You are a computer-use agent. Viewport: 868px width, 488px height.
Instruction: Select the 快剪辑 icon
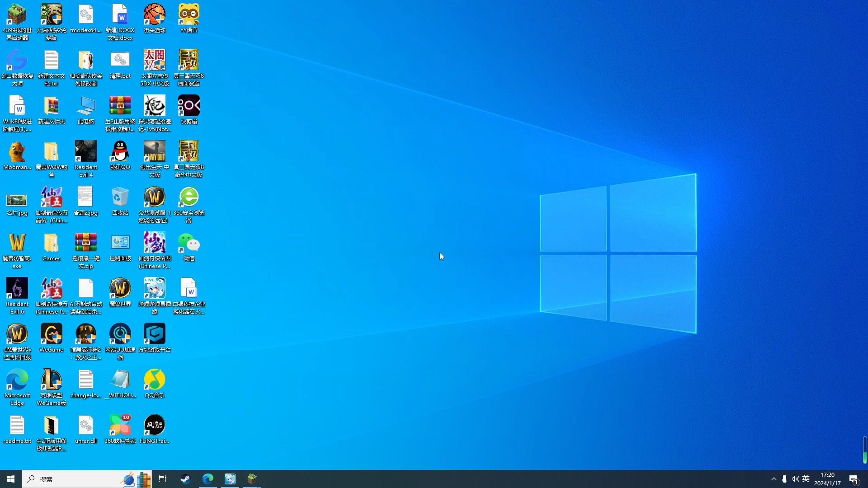[x=189, y=109]
